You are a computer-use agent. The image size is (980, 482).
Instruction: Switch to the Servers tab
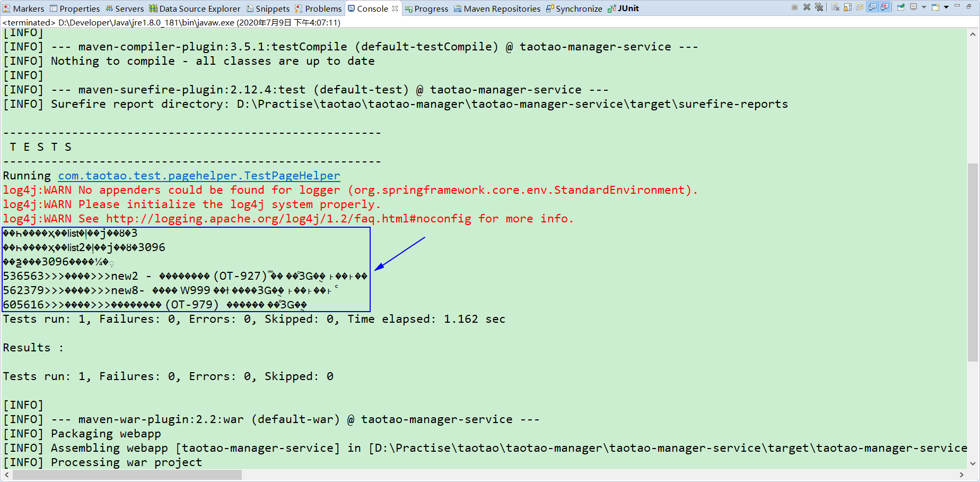coord(125,8)
